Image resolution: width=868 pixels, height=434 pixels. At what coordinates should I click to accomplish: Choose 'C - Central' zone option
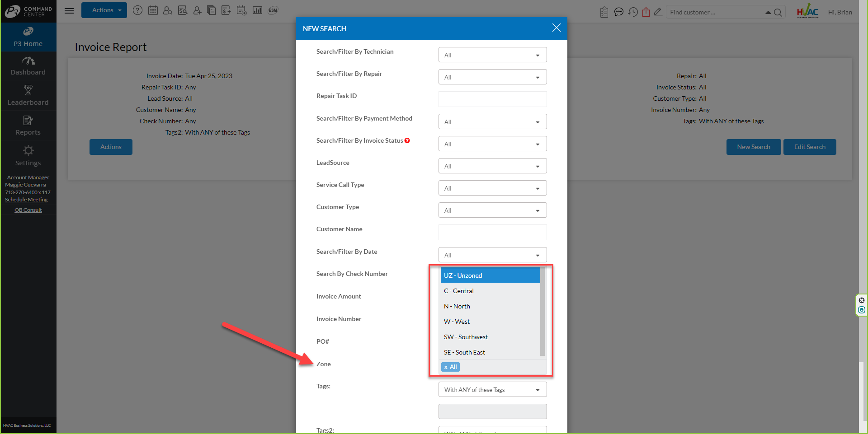[x=459, y=291]
